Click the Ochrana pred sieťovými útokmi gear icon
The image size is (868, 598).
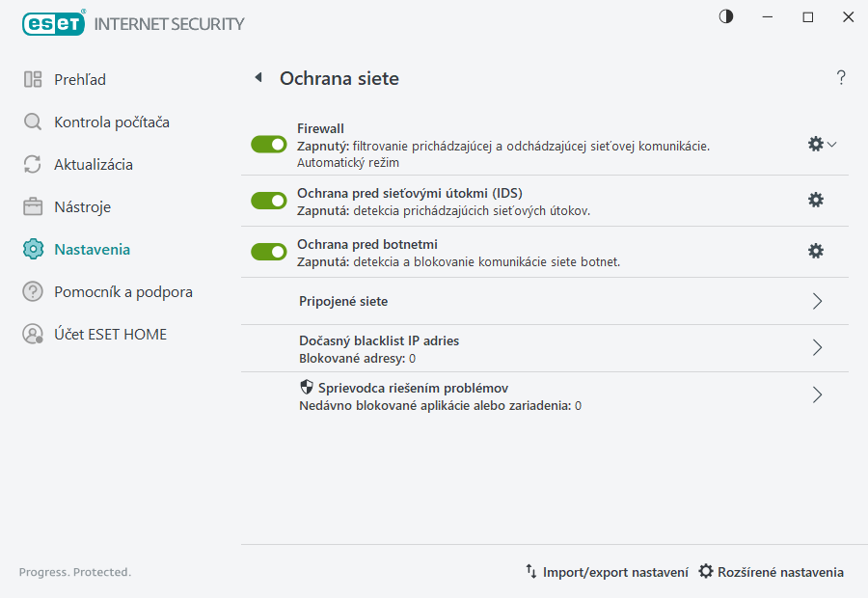[816, 200]
